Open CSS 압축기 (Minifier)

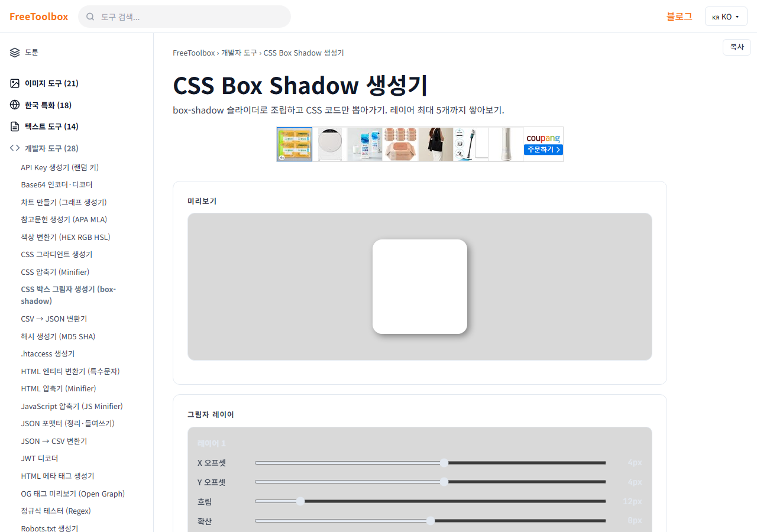pyautogui.click(x=55, y=272)
